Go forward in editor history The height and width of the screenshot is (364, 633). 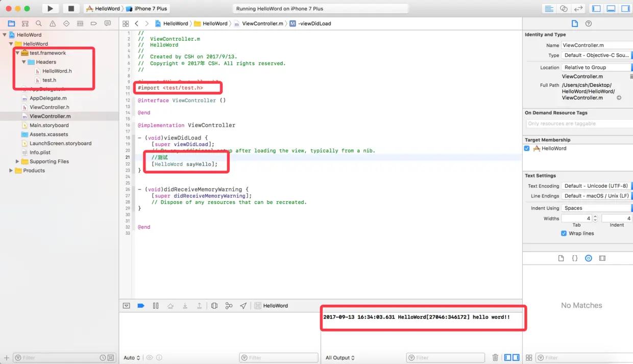[147, 23]
